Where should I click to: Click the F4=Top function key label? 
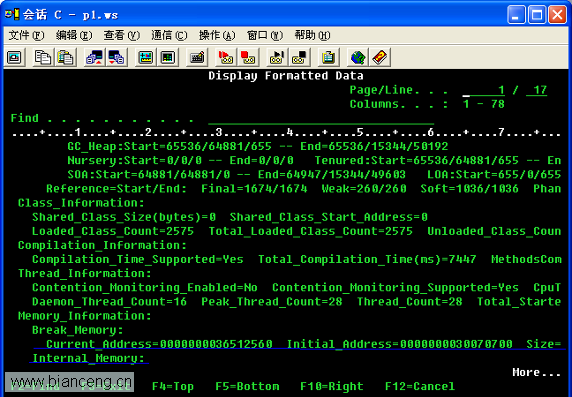tap(173, 386)
